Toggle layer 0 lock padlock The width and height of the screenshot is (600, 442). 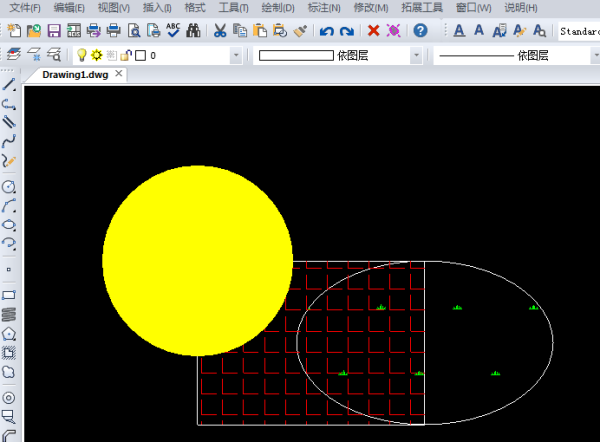click(x=126, y=55)
